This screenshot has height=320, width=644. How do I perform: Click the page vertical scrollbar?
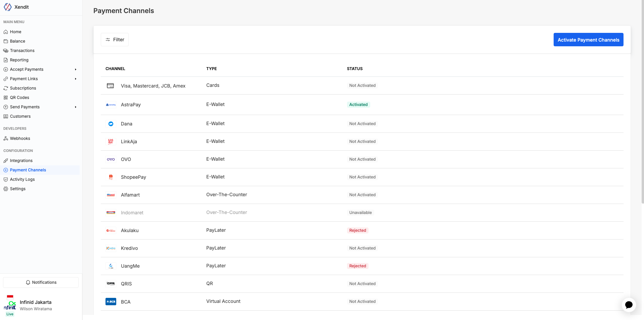pos(642,101)
